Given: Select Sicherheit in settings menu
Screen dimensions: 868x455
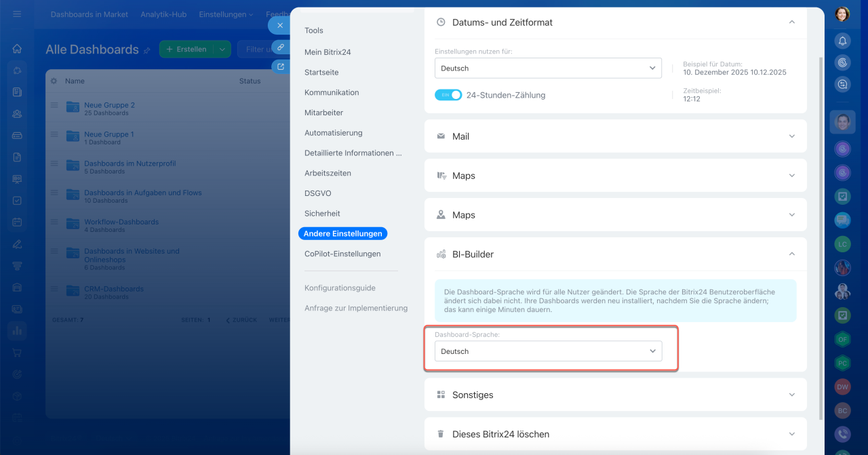Looking at the screenshot, I should (322, 214).
